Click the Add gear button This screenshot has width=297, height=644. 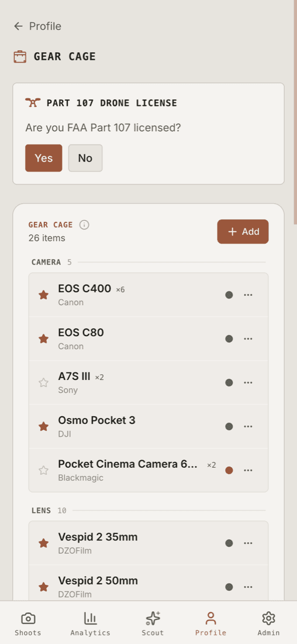(243, 232)
